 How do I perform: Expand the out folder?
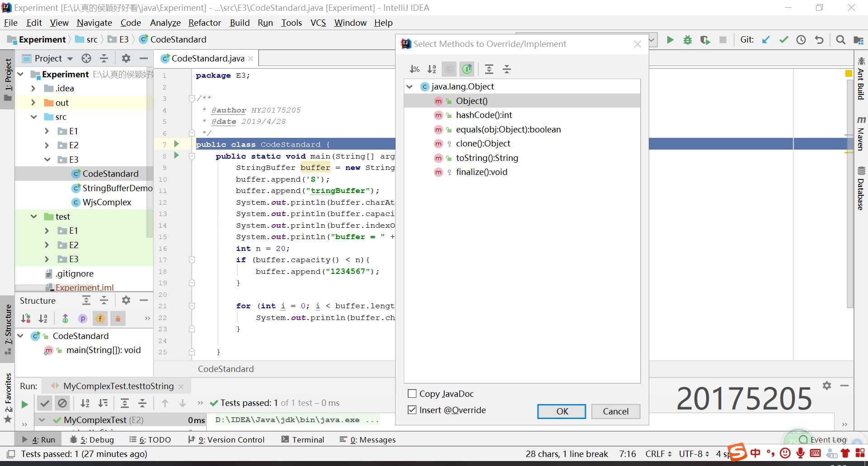(33, 103)
